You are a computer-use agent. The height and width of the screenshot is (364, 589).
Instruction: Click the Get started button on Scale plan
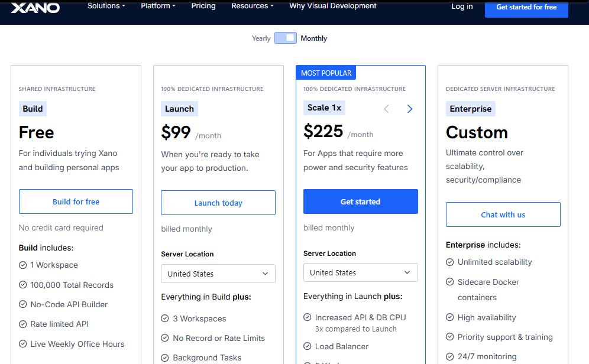click(361, 201)
